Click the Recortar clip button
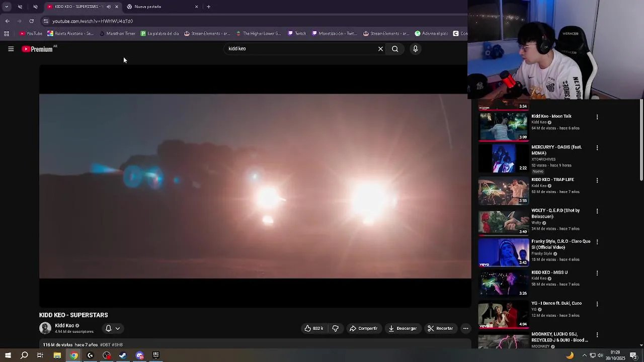 pos(440,328)
